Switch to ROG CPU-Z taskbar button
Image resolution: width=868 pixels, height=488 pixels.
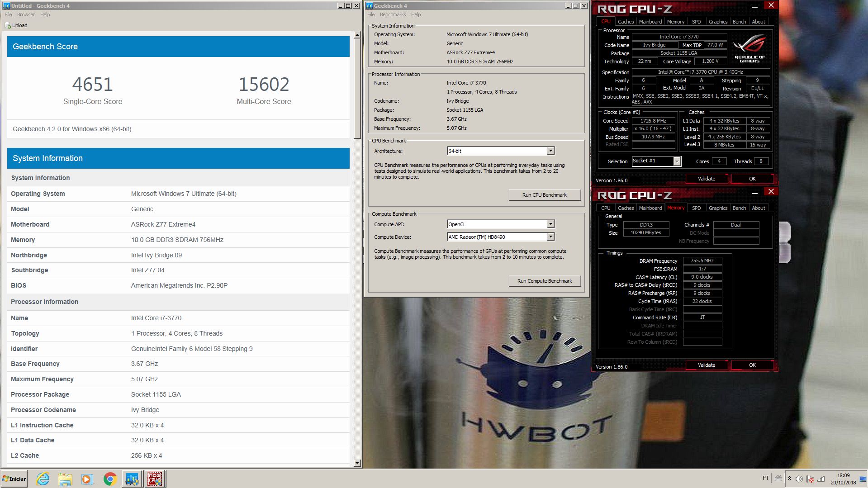pos(155,479)
